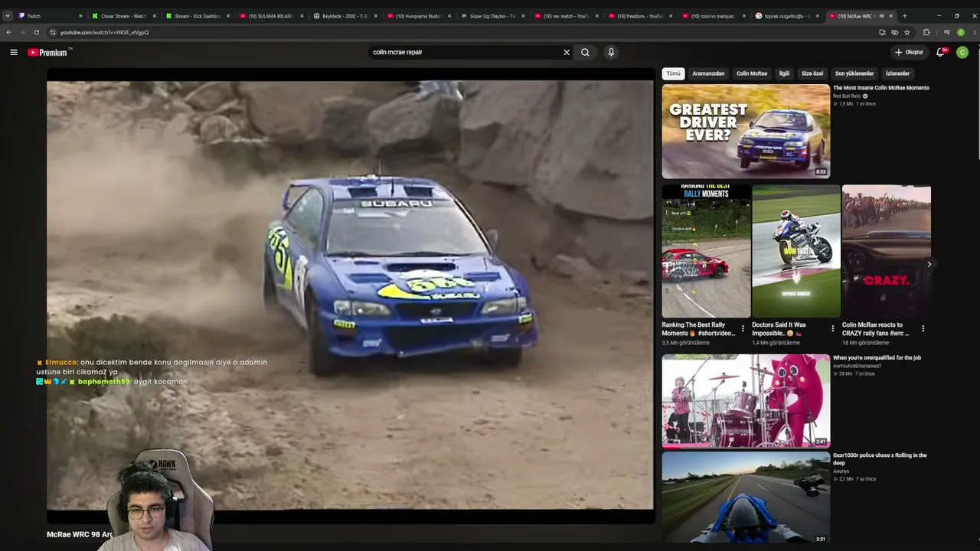Select the İlgili filter chip

[784, 73]
